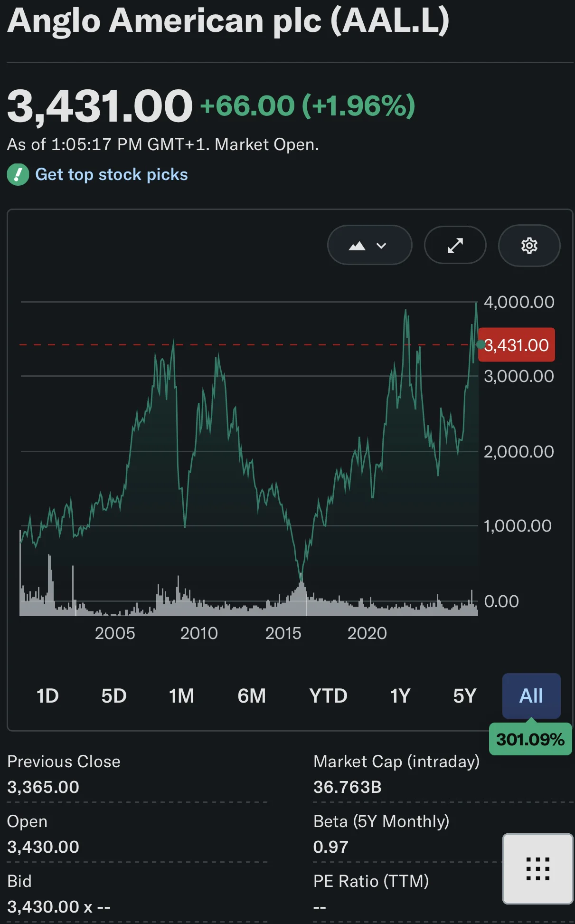Click the +66.00 (+1.96%) change value
The width and height of the screenshot is (575, 924).
308,105
